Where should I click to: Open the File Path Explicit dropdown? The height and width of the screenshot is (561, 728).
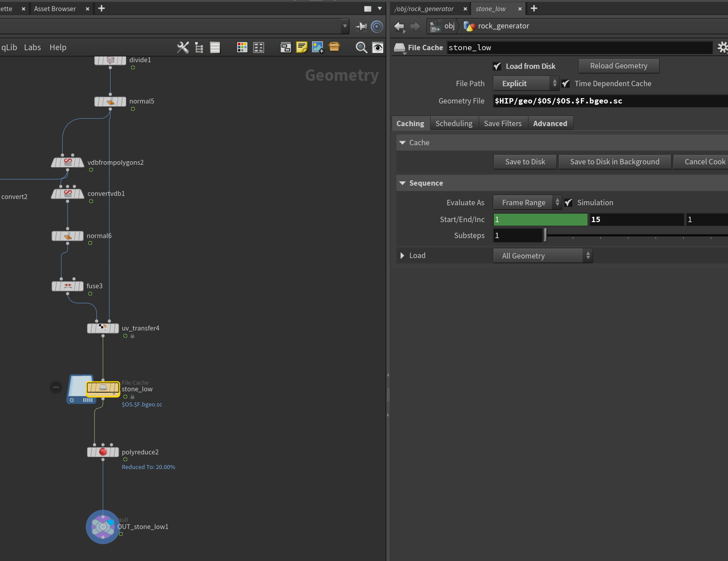526,84
